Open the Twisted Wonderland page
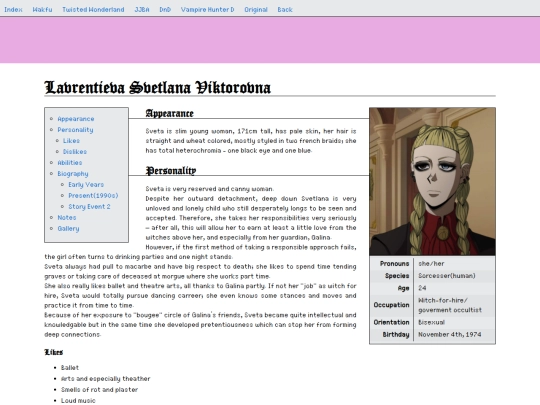The image size is (540, 405). click(93, 10)
